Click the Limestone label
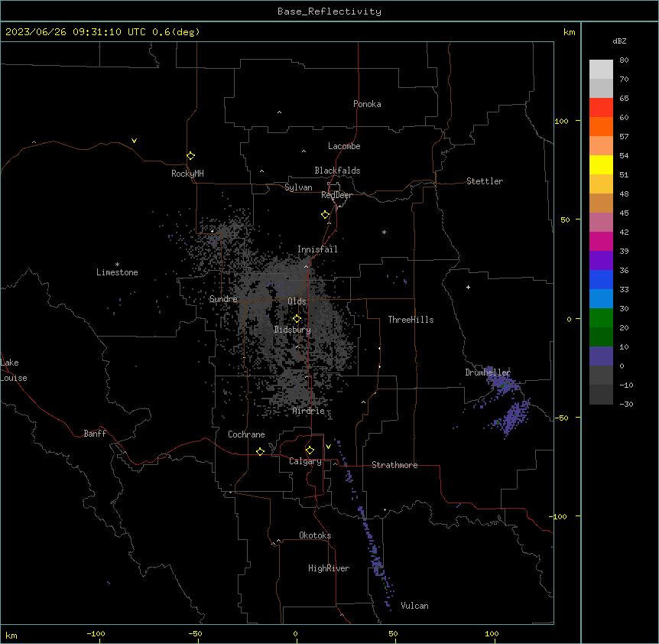 pyautogui.click(x=117, y=272)
